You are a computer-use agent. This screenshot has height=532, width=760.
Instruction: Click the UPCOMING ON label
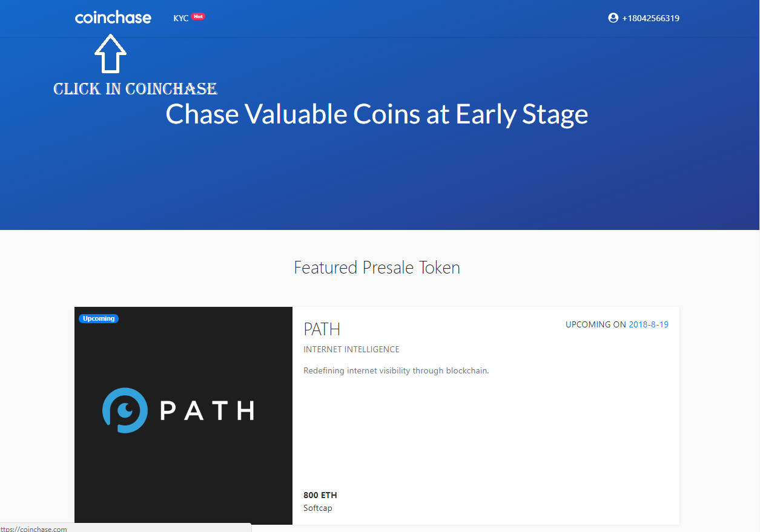click(595, 324)
